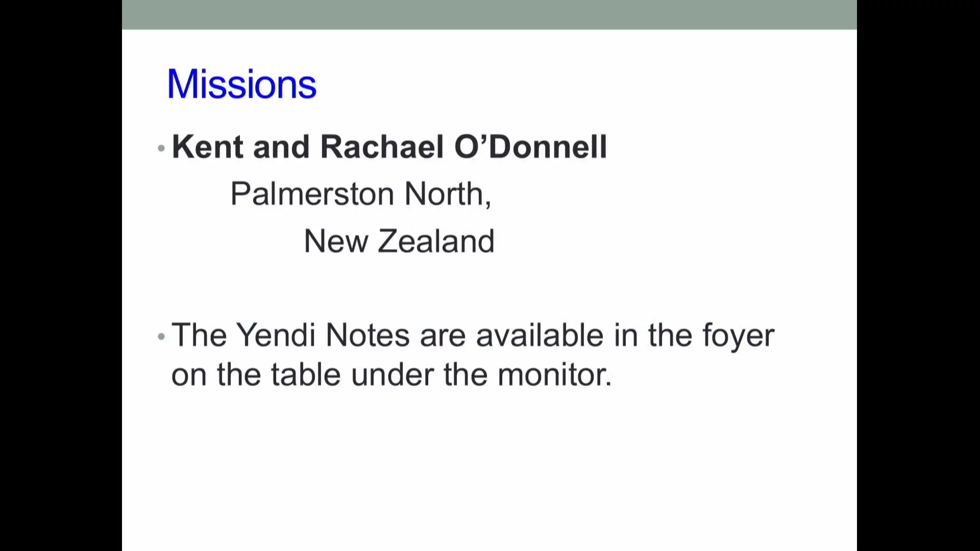The height and width of the screenshot is (551, 980).
Task: Click the bullet dot before Kent
Action: pyautogui.click(x=161, y=148)
